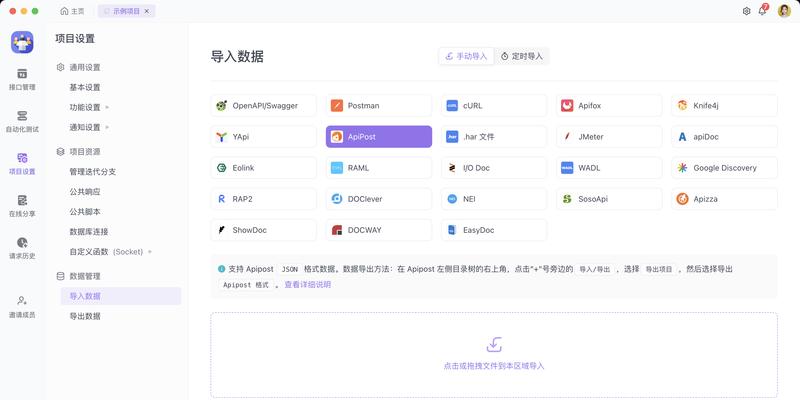This screenshot has height=400, width=800.
Task: Switch to 手动导入 tab
Action: 466,56
